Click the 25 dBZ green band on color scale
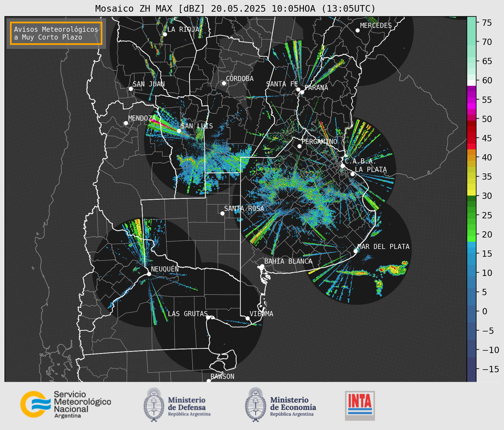Screen dimensions: 504x430 (471, 215)
